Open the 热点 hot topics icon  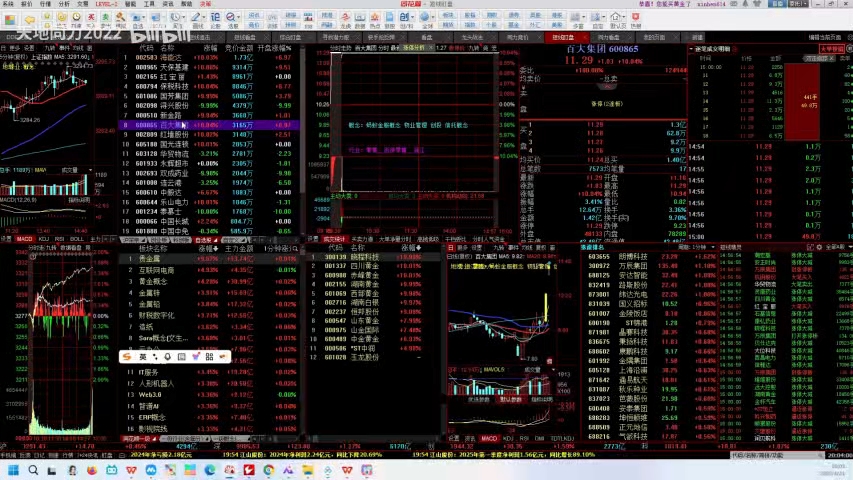click(375, 21)
